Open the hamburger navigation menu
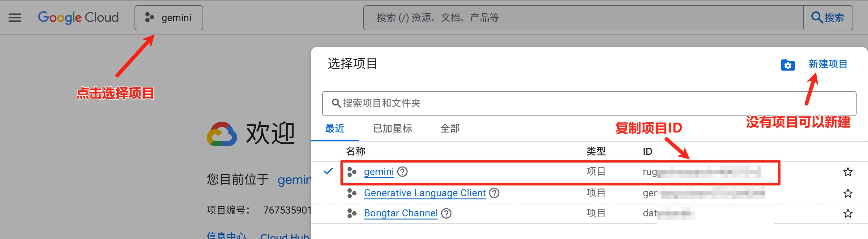868x239 pixels. pyautogui.click(x=15, y=18)
